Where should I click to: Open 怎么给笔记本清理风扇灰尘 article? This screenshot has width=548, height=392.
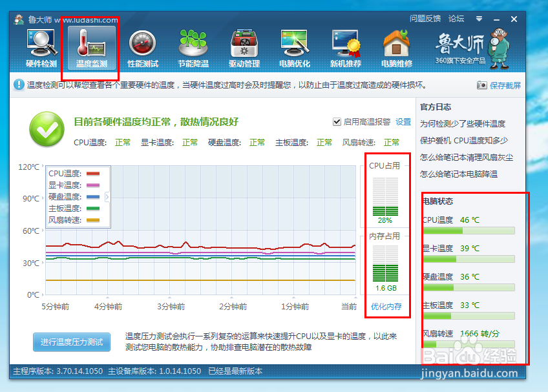466,157
